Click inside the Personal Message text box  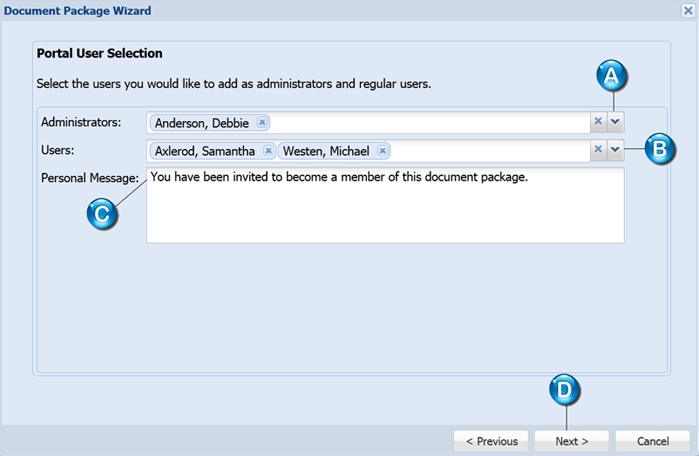tap(385, 205)
